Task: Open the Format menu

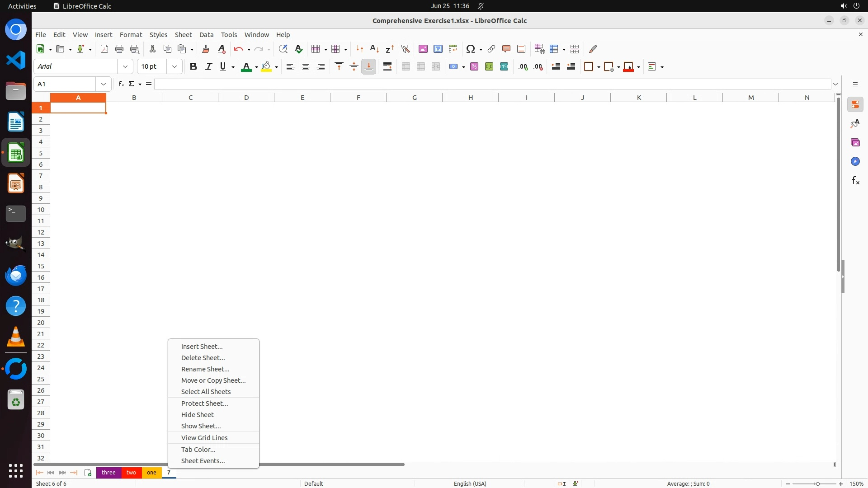Action: coord(131,35)
